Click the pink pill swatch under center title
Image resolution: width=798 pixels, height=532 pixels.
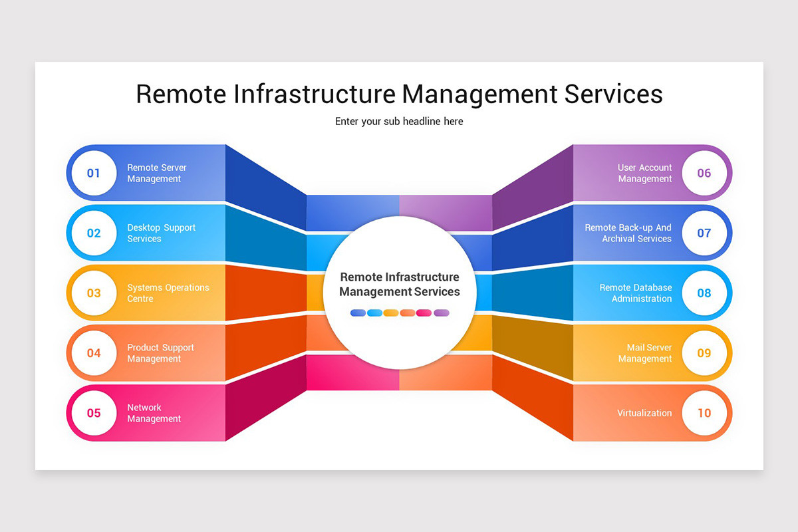coord(424,313)
